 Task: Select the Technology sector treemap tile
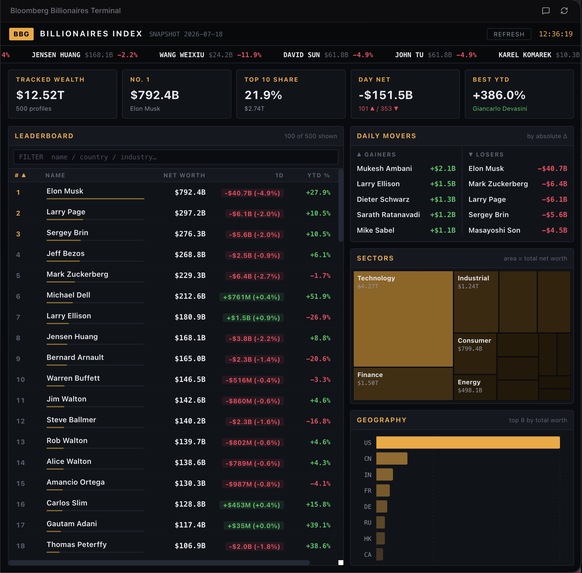[403, 319]
